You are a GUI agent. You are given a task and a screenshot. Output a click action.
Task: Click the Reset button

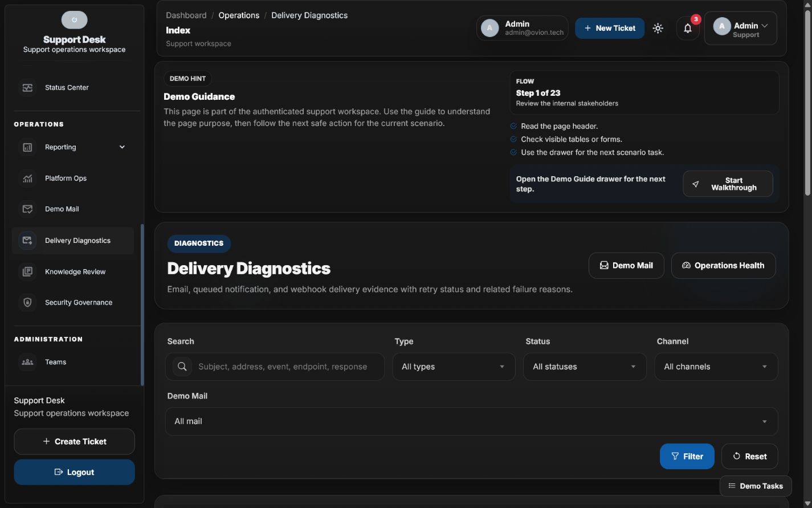[749, 457]
